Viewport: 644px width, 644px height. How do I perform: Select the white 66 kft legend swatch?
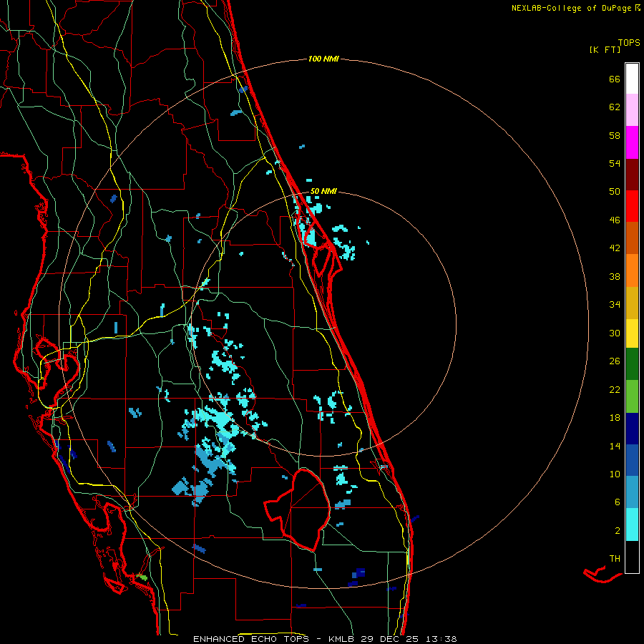coord(632,79)
